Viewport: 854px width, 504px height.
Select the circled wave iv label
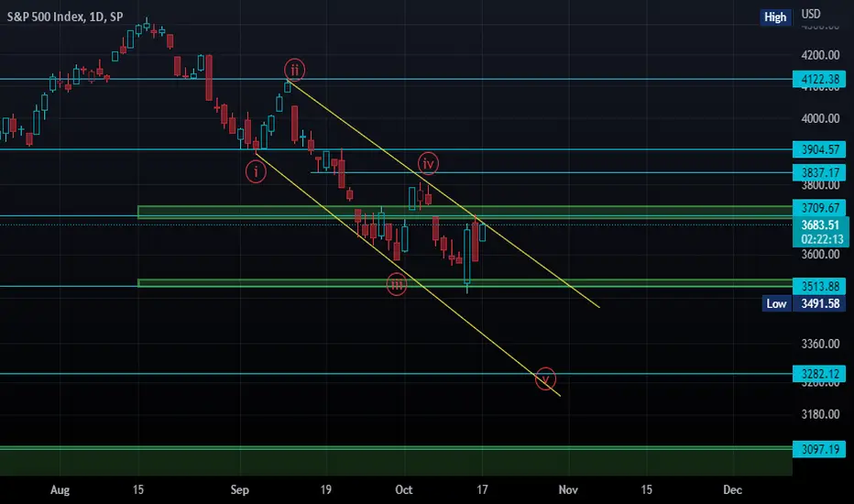tap(428, 163)
